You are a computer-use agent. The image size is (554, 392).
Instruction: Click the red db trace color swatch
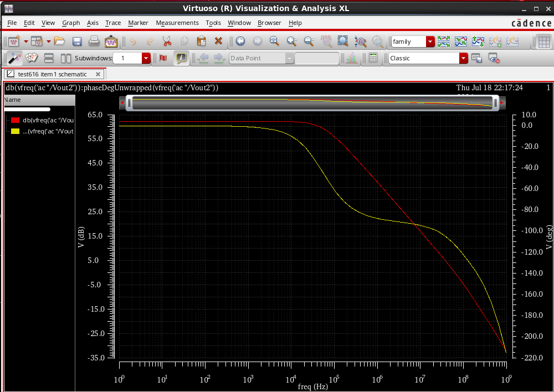[15, 120]
